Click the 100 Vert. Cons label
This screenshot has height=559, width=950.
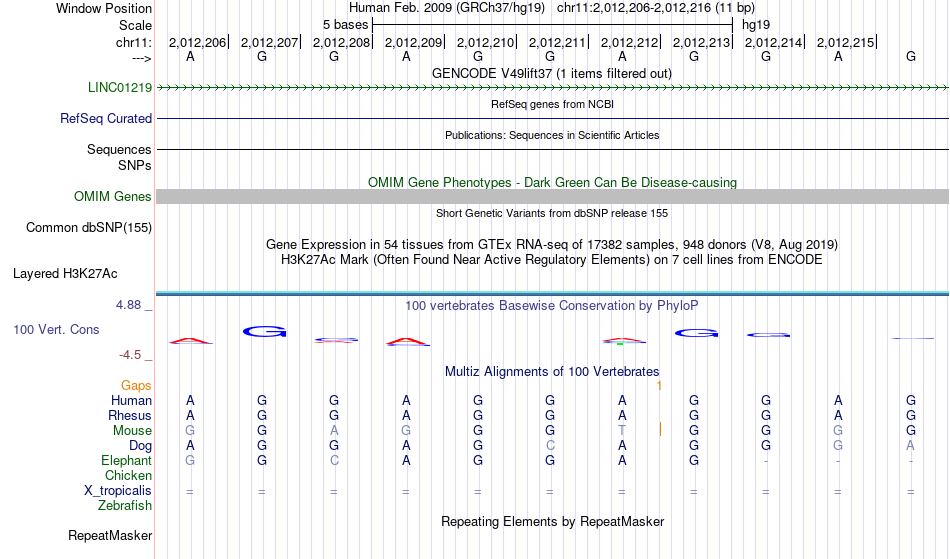pyautogui.click(x=56, y=329)
